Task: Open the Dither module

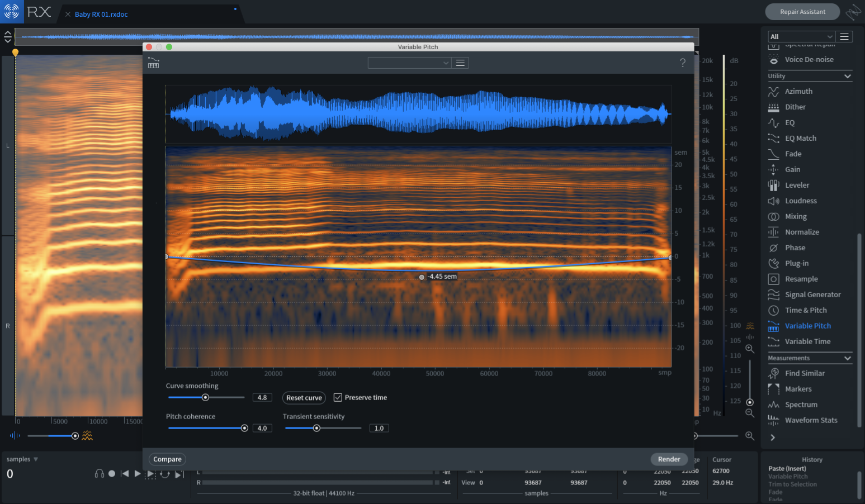Action: click(810, 107)
